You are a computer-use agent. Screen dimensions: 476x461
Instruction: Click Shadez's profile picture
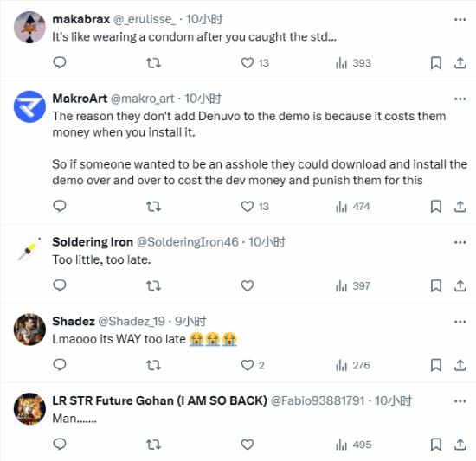(29, 330)
